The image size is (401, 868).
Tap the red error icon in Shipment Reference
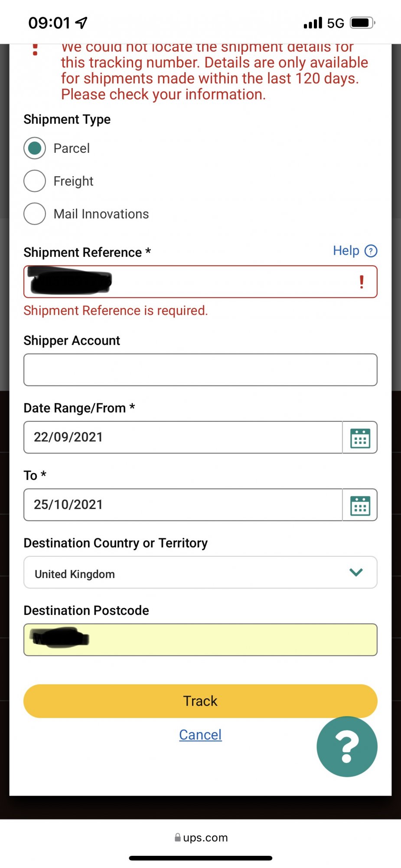[362, 282]
